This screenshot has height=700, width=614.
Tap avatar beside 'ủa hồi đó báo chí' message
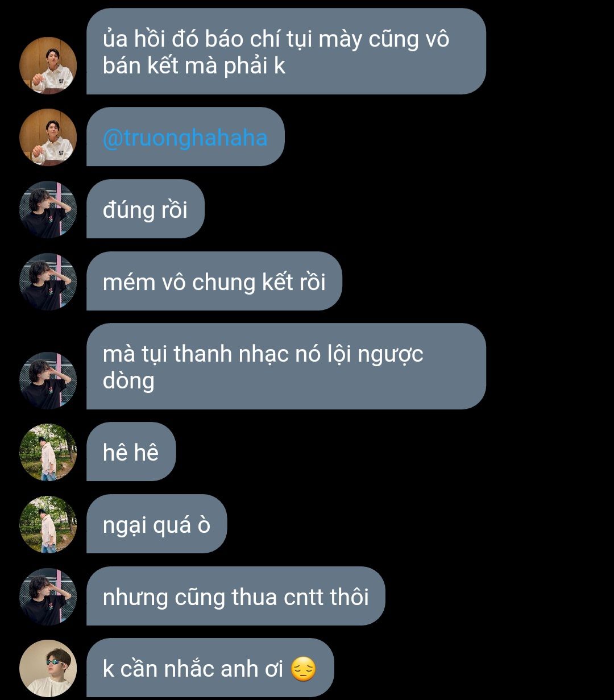pos(48,65)
